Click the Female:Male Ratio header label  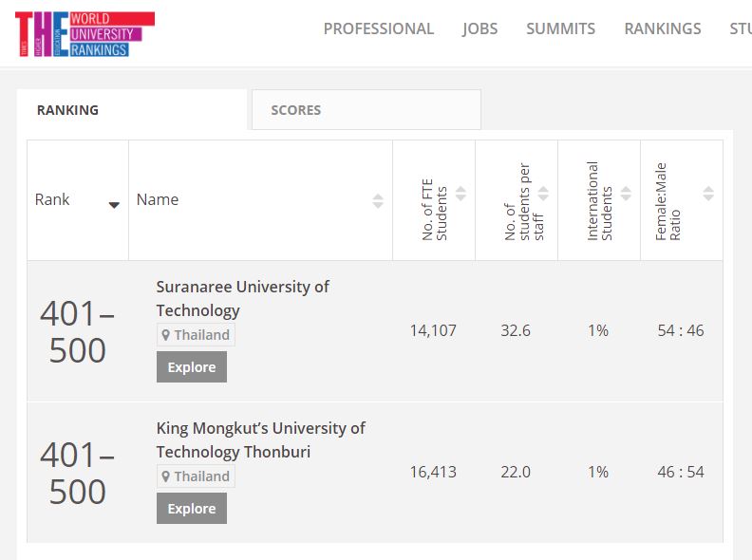coord(667,201)
